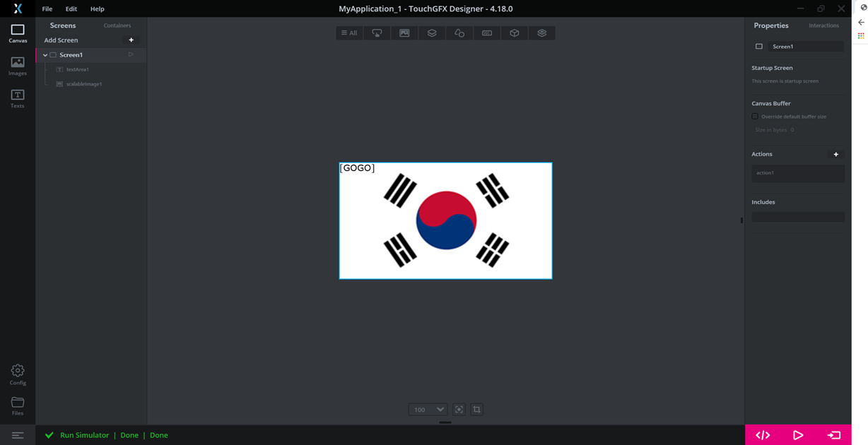This screenshot has width=868, height=445.
Task: Click the round icon atop the right strip
Action: (864, 8)
